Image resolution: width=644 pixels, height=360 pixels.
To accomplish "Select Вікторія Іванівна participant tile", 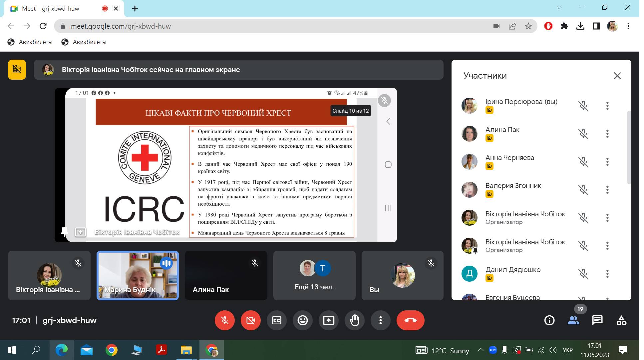I will [49, 275].
